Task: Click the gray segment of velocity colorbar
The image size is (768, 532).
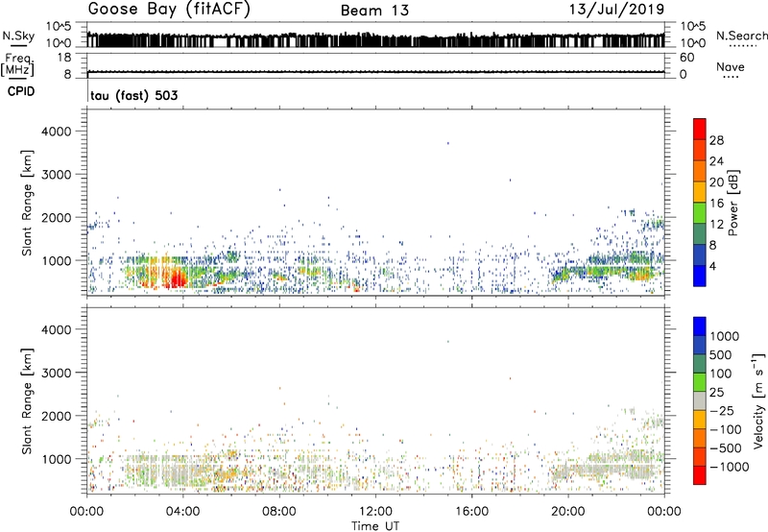Action: [700, 401]
